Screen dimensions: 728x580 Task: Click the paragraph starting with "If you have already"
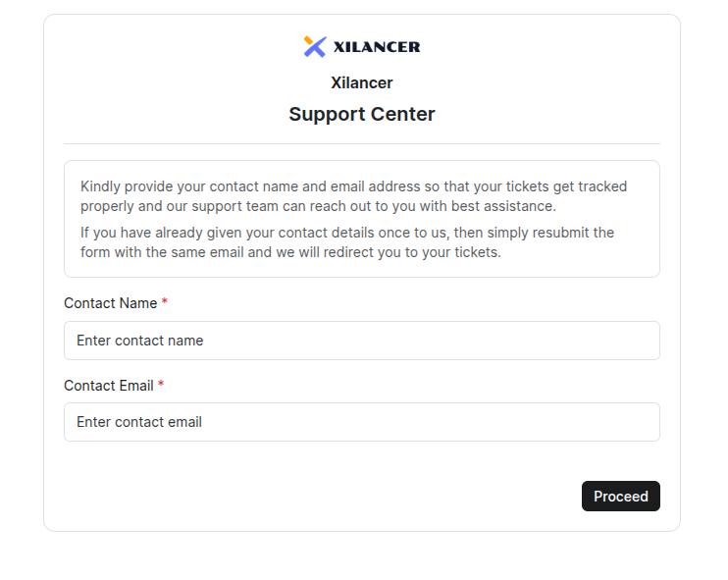(x=347, y=242)
